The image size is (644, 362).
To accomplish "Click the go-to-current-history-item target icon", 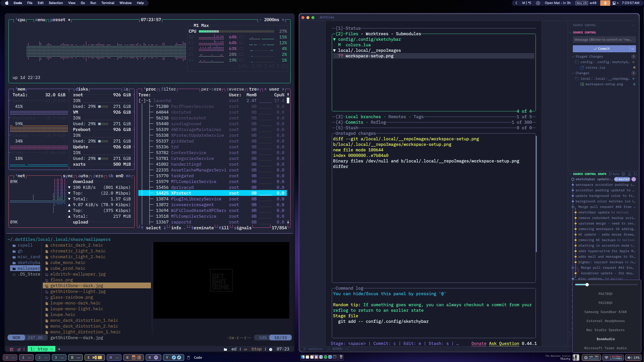I will tap(623, 174).
